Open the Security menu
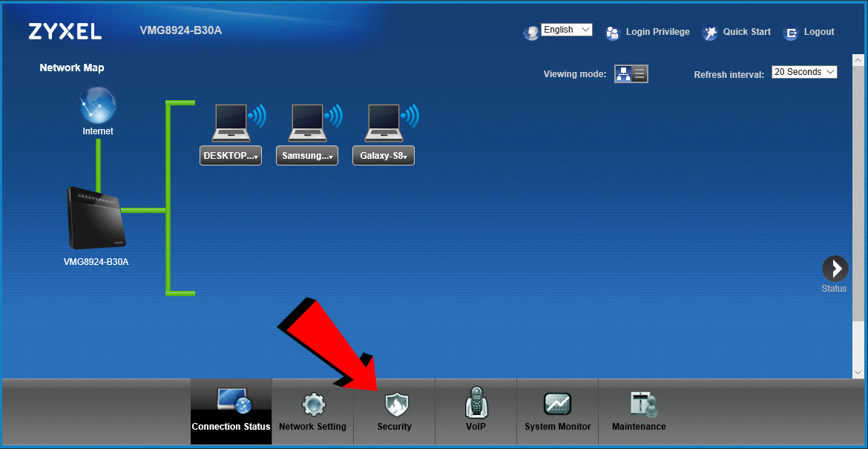This screenshot has height=449, width=868. 394,411
